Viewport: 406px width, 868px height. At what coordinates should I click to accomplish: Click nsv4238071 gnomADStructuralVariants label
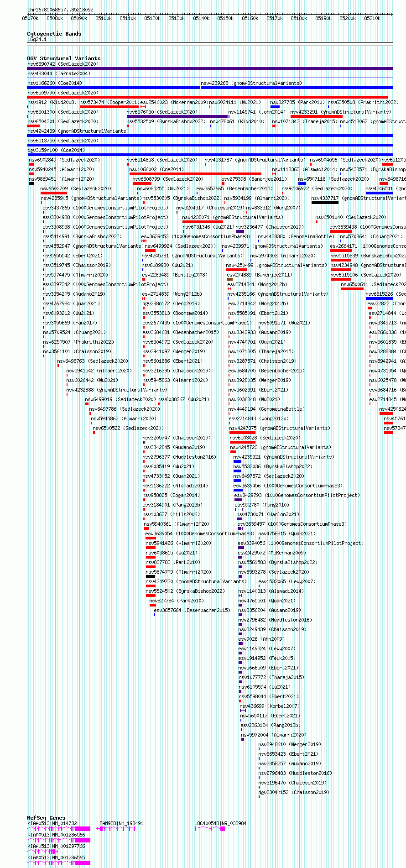pyautogui.click(x=233, y=218)
